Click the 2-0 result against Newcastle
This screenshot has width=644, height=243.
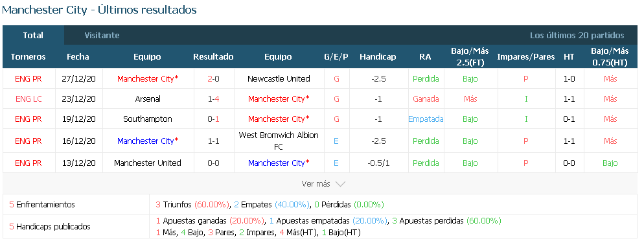coord(214,79)
